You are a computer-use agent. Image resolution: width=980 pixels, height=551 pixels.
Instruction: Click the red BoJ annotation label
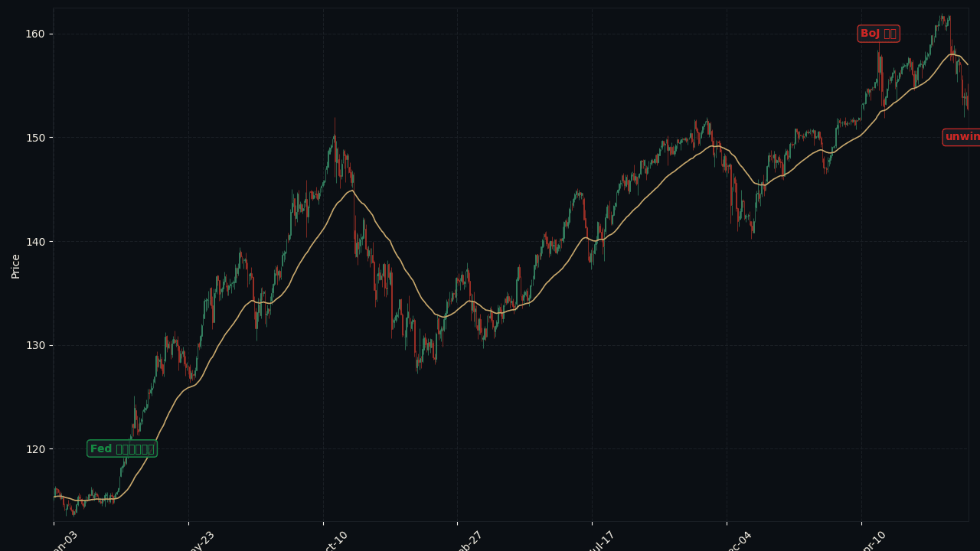(x=878, y=34)
